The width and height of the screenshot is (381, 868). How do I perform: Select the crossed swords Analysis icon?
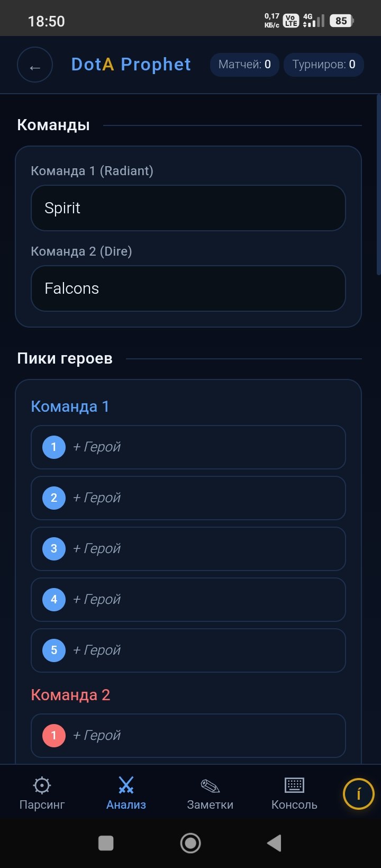tap(126, 785)
